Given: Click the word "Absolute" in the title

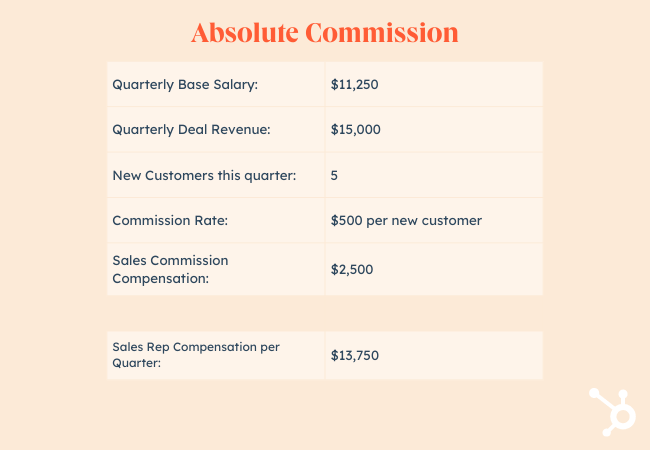Looking at the screenshot, I should [x=243, y=32].
